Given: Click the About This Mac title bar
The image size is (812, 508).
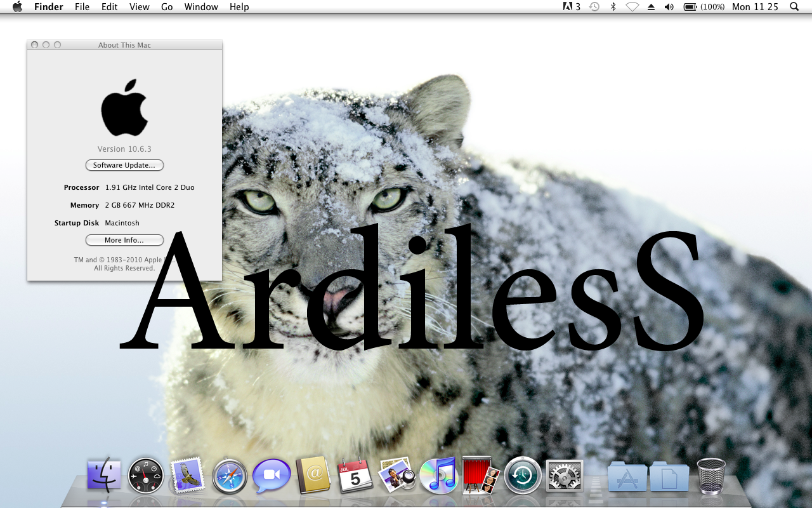Looking at the screenshot, I should click(x=124, y=45).
